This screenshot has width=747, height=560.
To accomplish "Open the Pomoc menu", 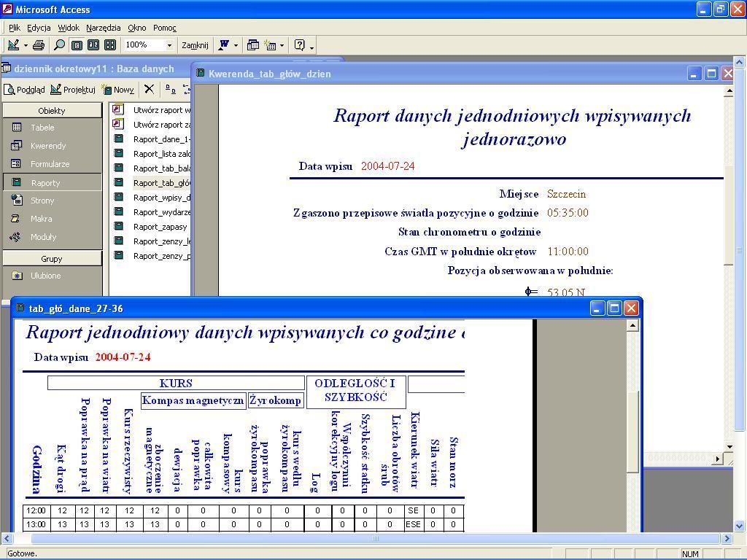I will [x=165, y=28].
